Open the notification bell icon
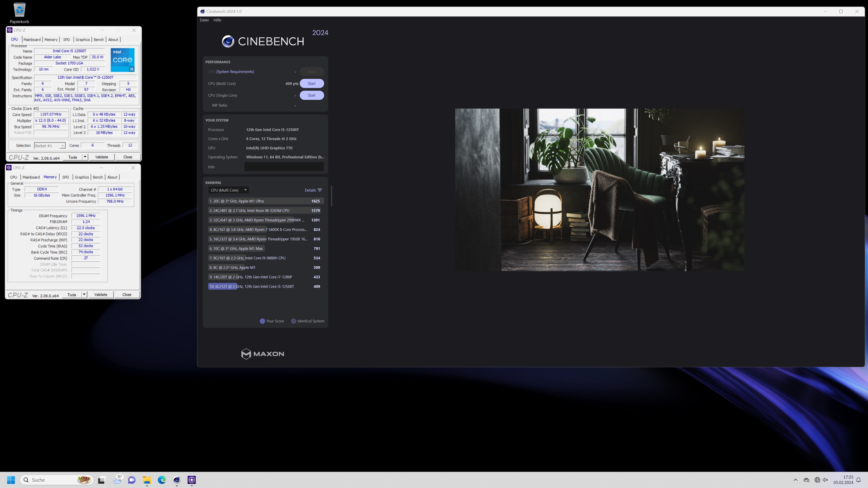 tap(859, 480)
